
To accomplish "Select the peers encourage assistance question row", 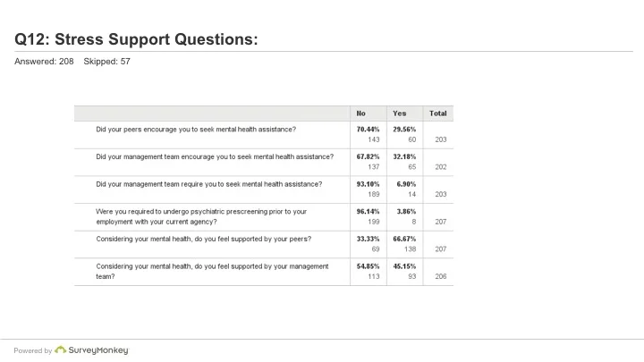I will (x=264, y=135).
